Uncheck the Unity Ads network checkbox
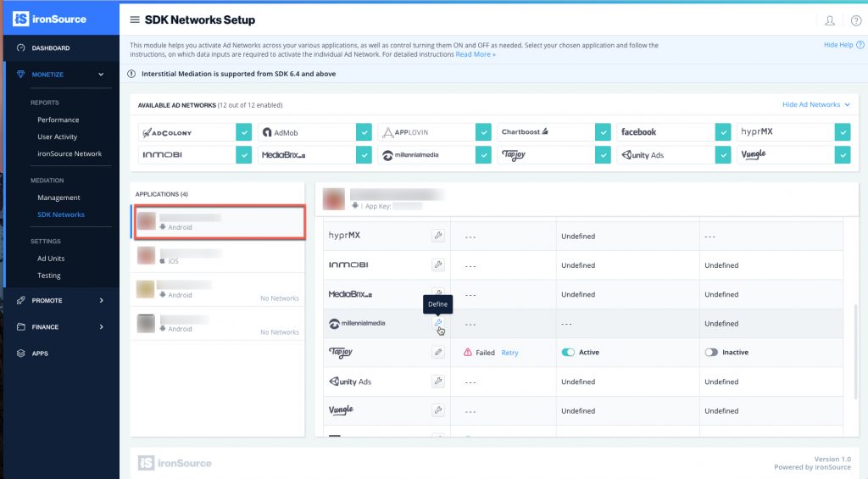This screenshot has width=868, height=479. 723,155
